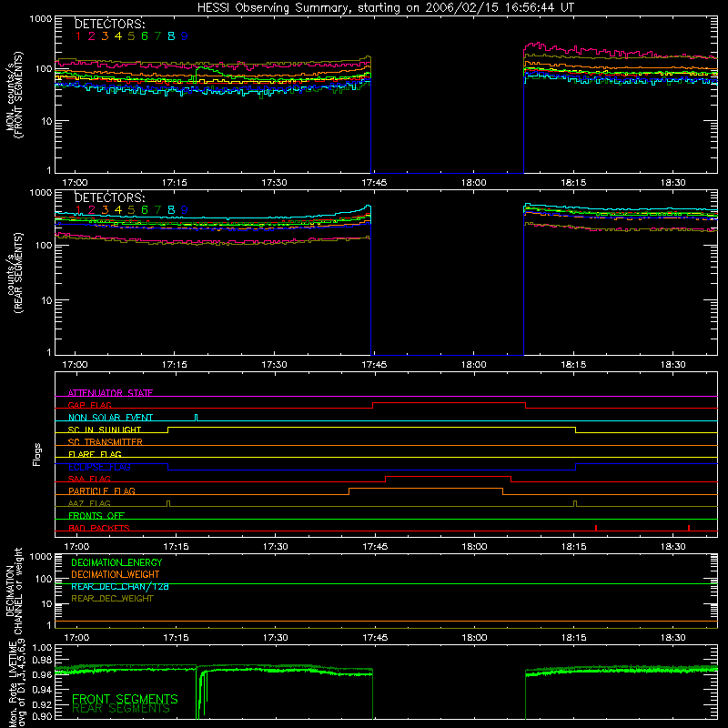728x728 pixels.
Task: Click 'DETECTORS:' in the front segments panel
Action: pos(109,25)
